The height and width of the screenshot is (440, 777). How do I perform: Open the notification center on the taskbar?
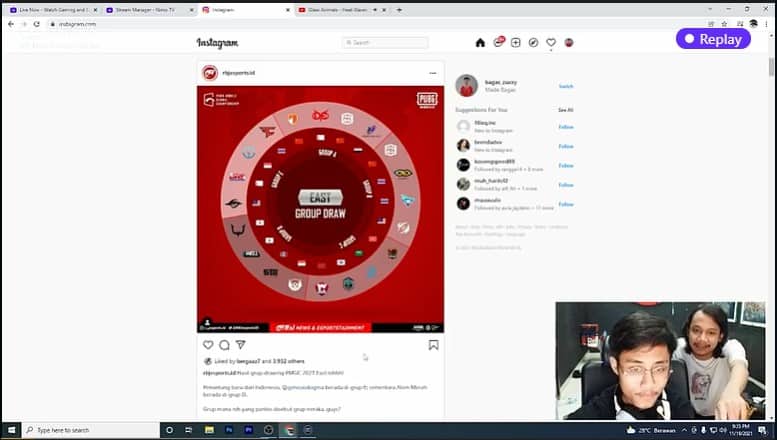(762, 430)
